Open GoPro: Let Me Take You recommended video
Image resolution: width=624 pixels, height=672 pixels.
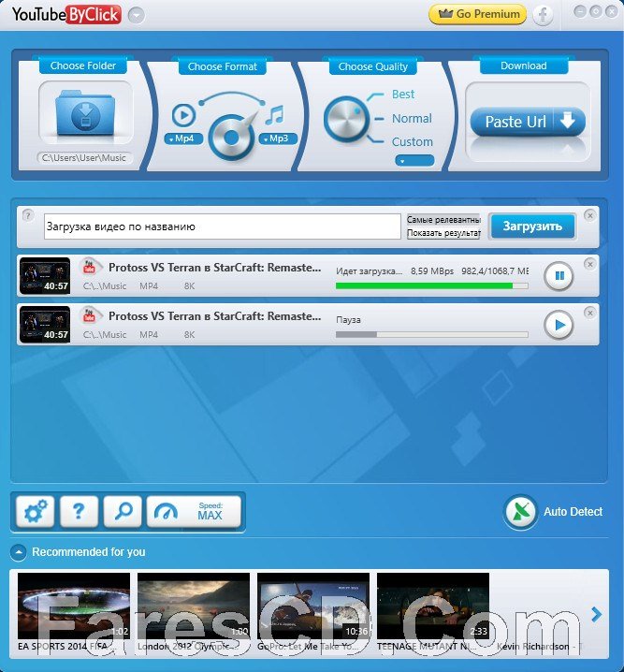pos(313,606)
